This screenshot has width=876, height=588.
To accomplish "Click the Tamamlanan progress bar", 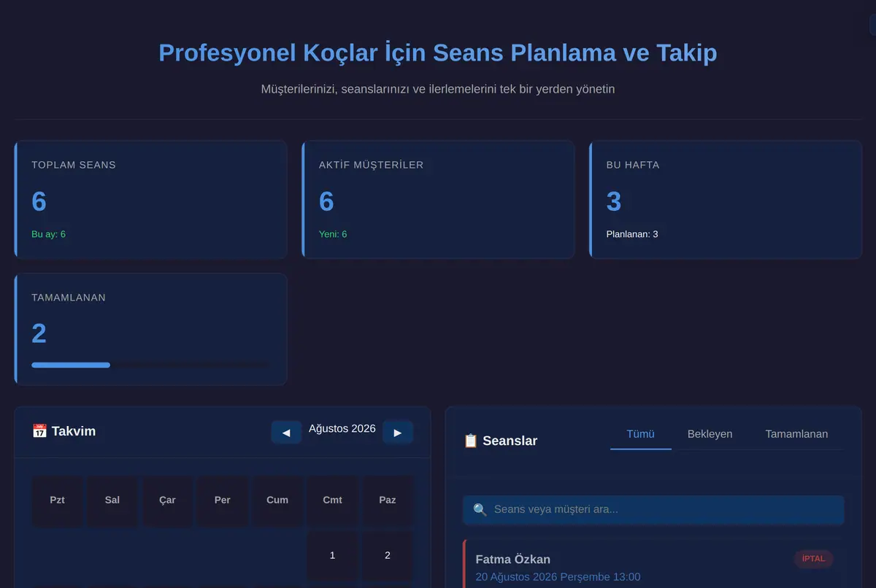I will point(150,365).
